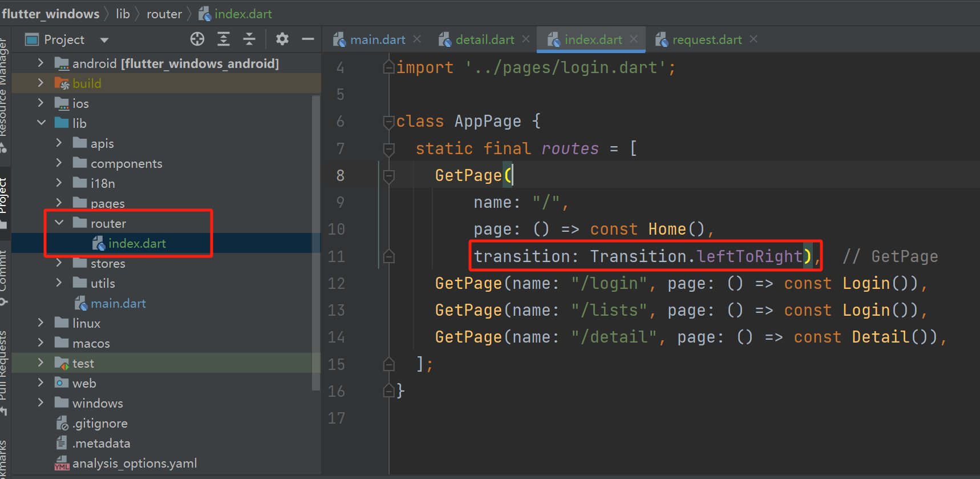980x479 pixels.
Task: Click the Collapse All icon in Project panel
Action: 249,39
